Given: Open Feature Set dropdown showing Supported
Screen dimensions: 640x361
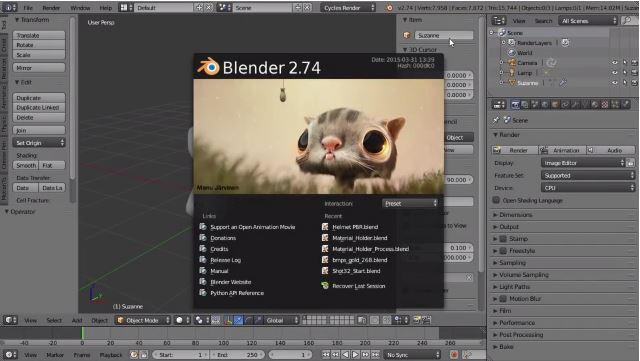Looking at the screenshot, I should coord(588,175).
